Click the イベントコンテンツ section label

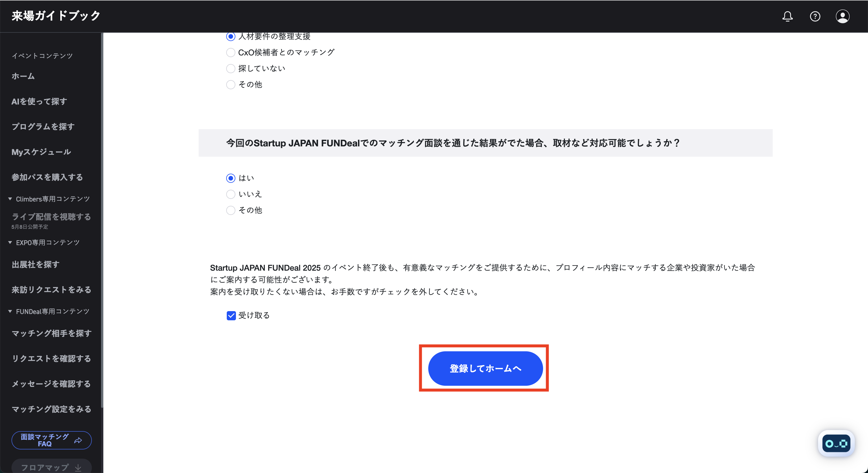(42, 56)
